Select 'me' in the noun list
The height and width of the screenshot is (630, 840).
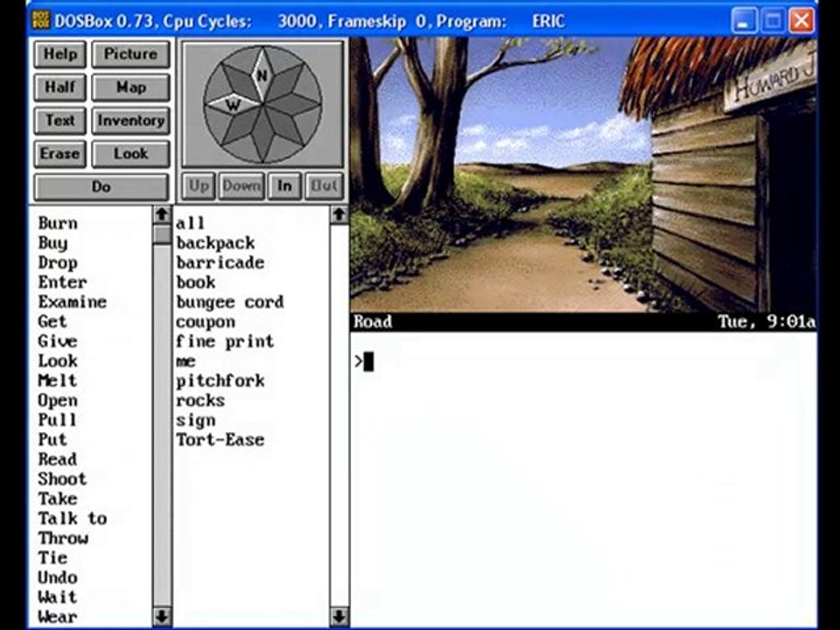(185, 360)
